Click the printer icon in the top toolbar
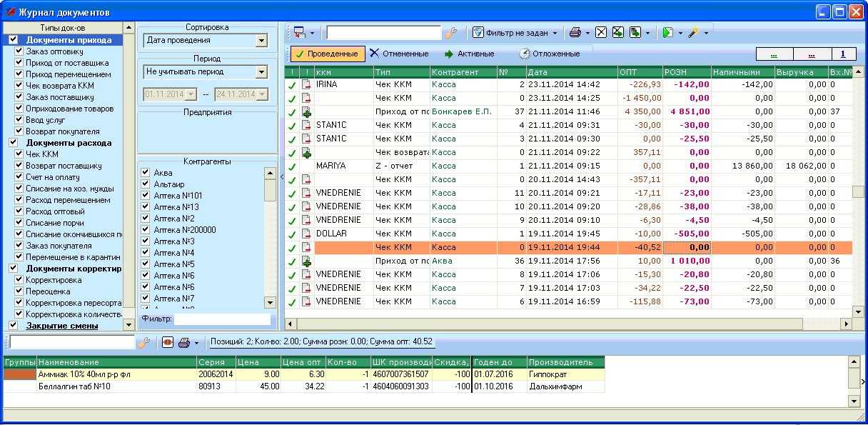Screen dimensions: 868x425 (x=575, y=33)
